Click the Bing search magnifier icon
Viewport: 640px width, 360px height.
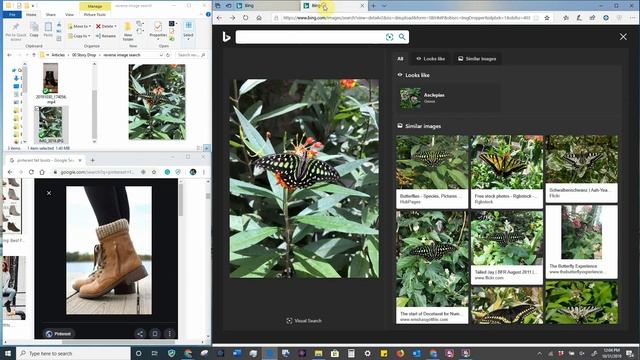point(402,37)
